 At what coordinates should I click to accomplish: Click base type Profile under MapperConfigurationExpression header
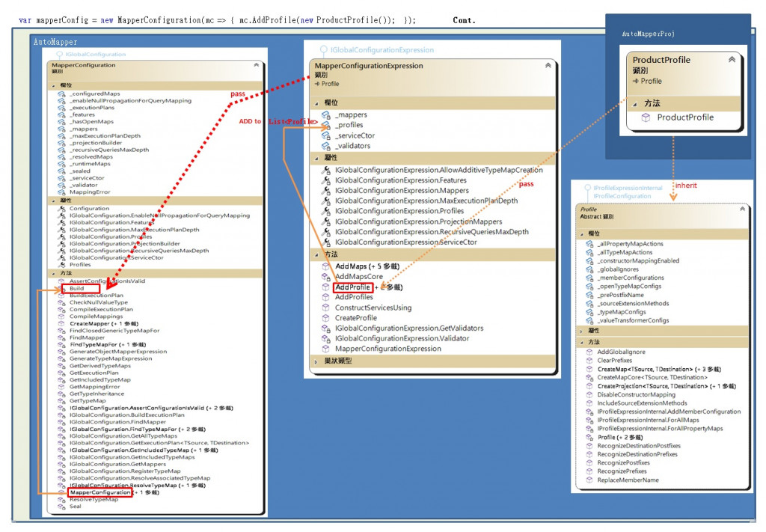pos(330,84)
